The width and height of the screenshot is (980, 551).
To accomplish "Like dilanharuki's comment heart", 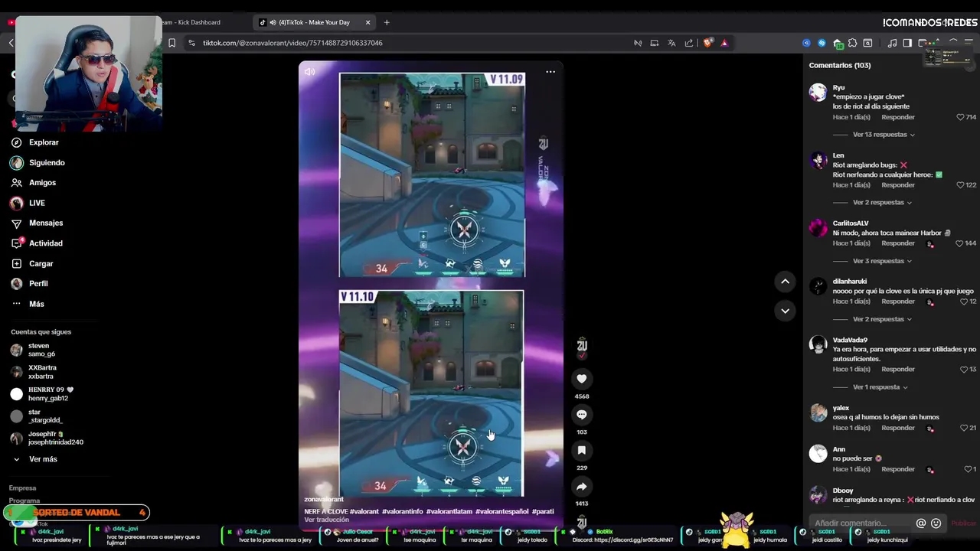I will click(x=964, y=302).
